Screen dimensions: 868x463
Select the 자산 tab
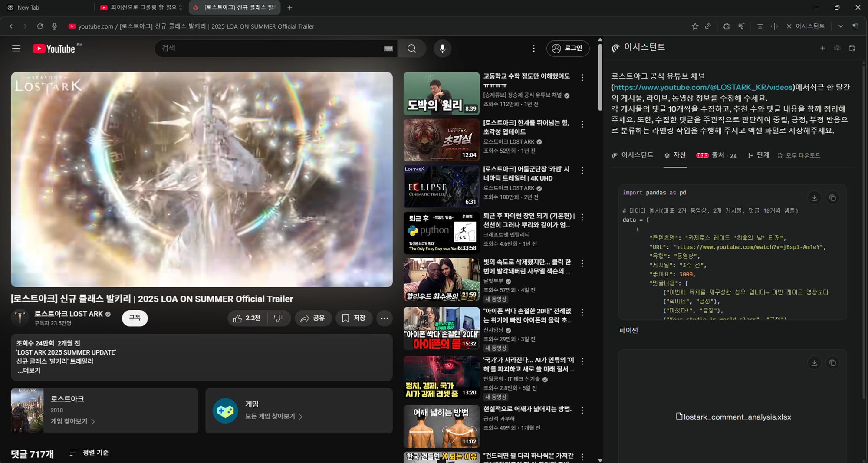coord(675,155)
